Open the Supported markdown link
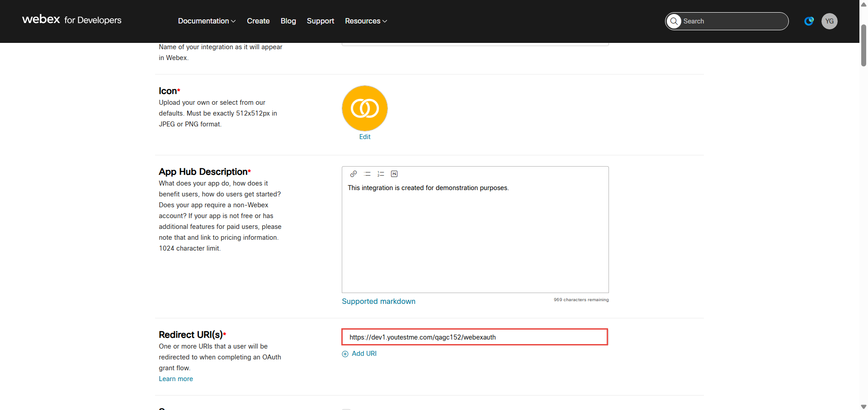 coord(378,301)
